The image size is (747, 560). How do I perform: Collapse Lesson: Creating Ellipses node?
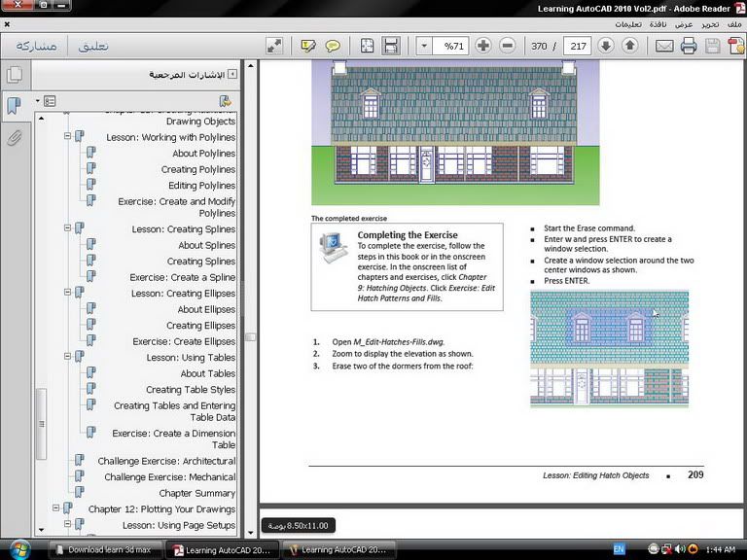68,292
